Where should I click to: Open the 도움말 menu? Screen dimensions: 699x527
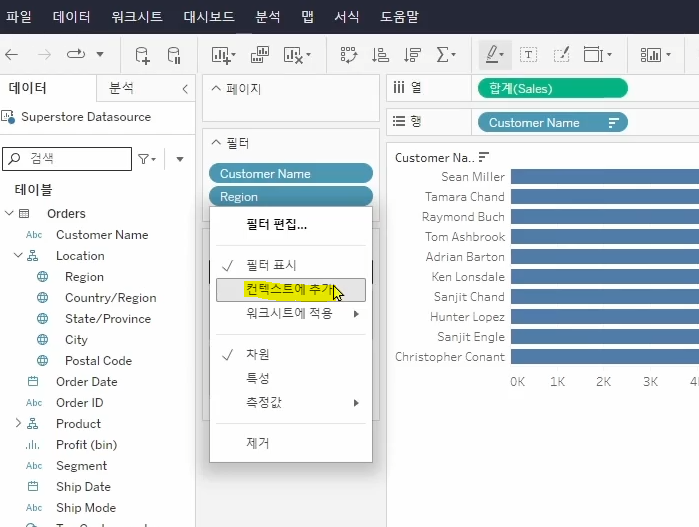coord(399,17)
